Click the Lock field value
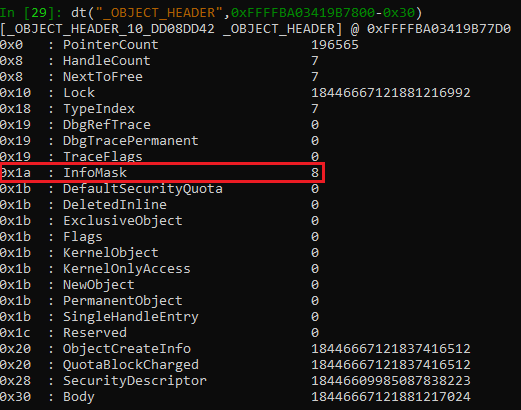 coord(391,93)
